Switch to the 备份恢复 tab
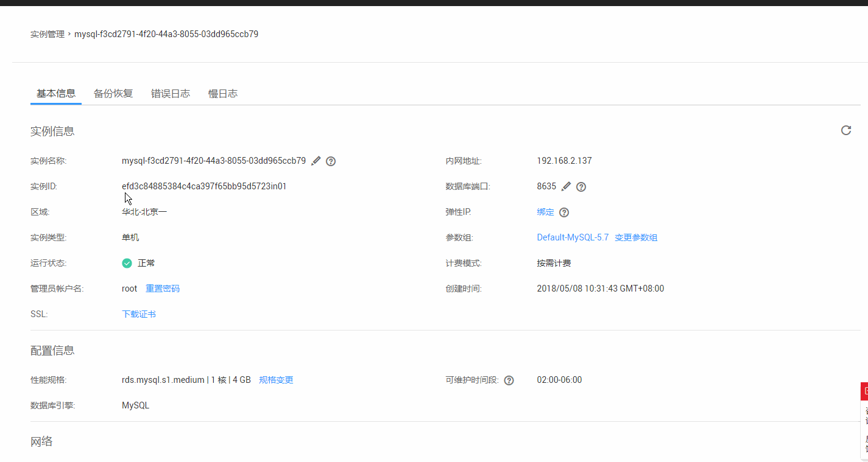The width and height of the screenshot is (868, 462). pyautogui.click(x=113, y=93)
